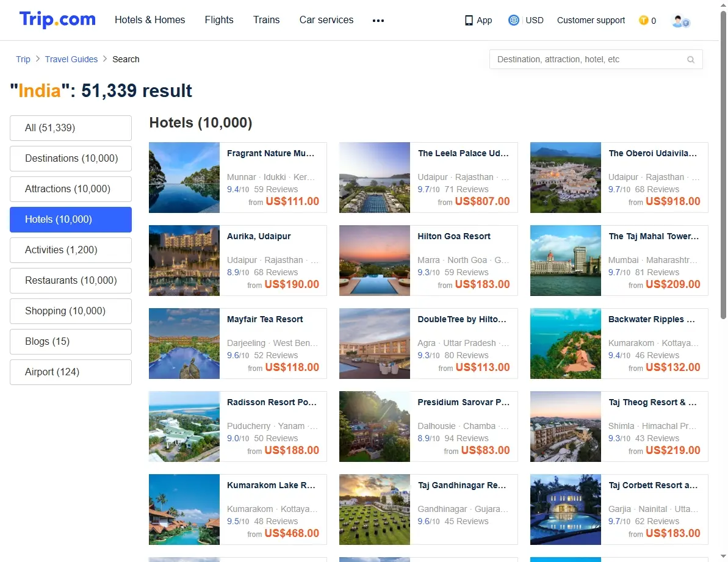Click Hilton Goa Resort title

[454, 236]
